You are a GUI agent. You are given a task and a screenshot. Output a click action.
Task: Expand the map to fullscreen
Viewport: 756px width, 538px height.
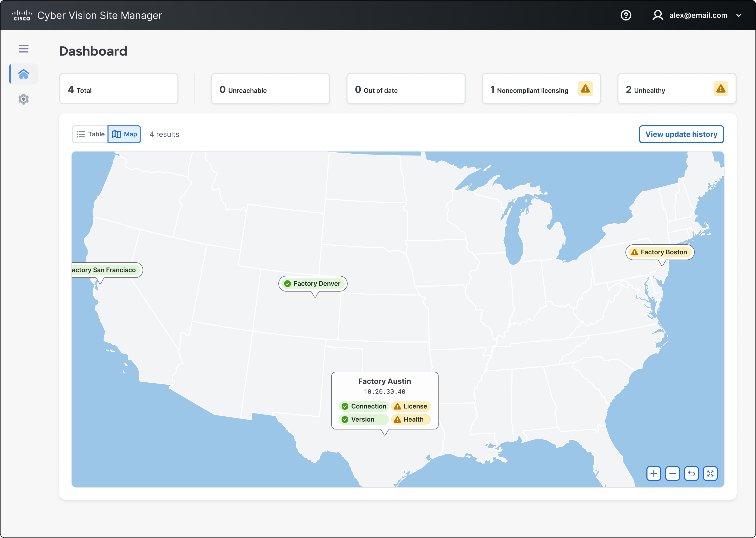(711, 474)
